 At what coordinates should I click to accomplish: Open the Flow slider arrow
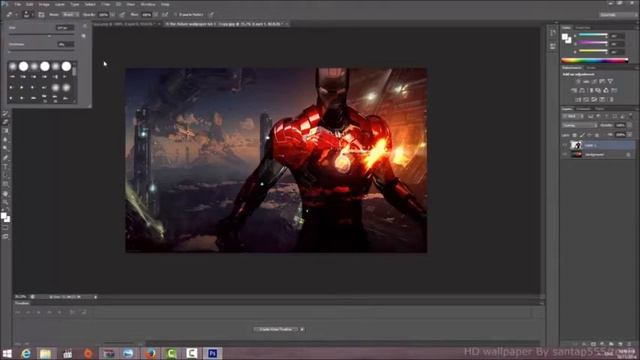coord(156,15)
